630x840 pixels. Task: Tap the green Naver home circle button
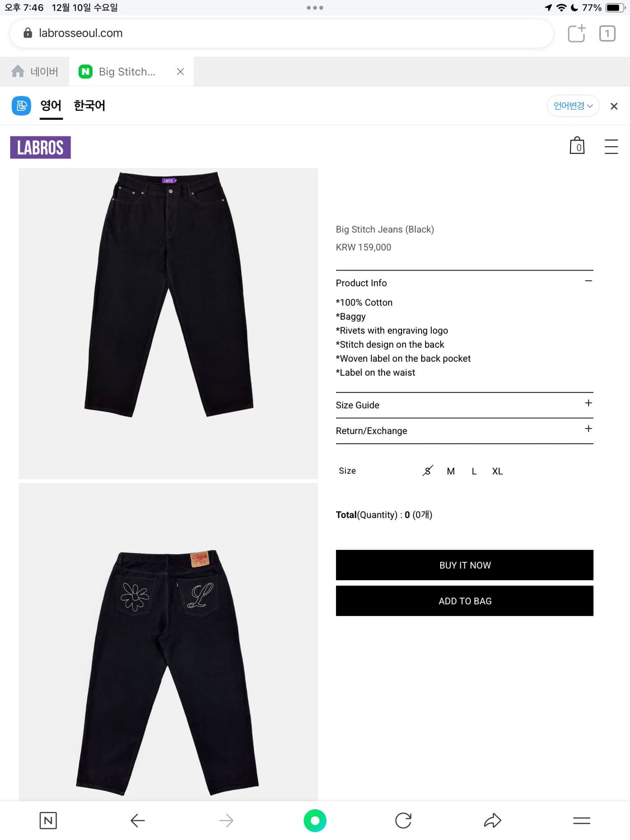click(315, 820)
